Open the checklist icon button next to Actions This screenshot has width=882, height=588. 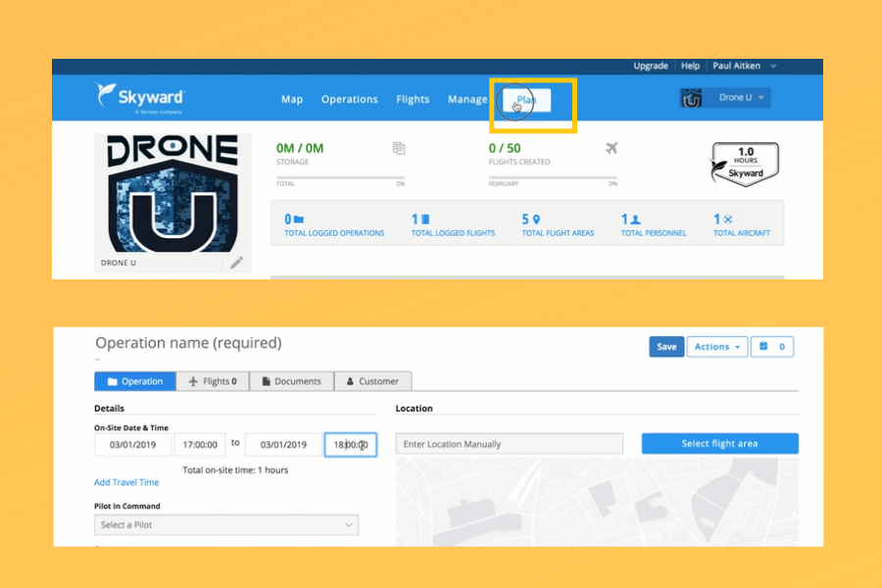771,347
